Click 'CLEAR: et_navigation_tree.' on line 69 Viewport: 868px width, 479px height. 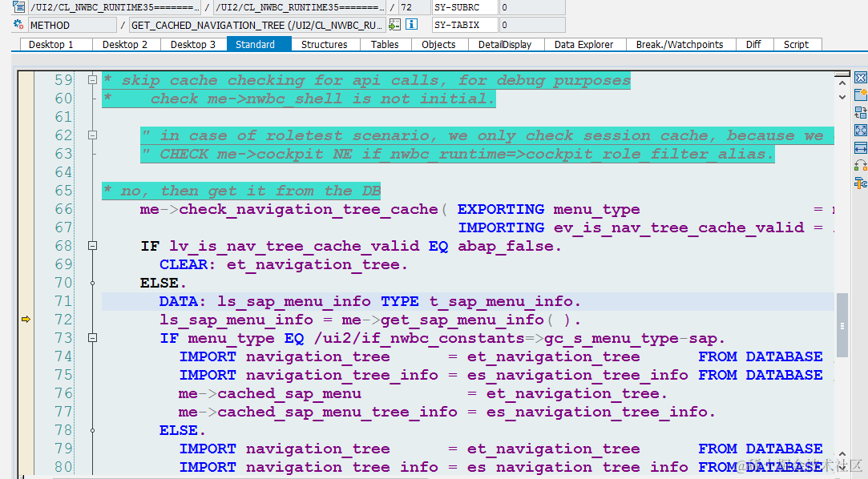coord(284,264)
